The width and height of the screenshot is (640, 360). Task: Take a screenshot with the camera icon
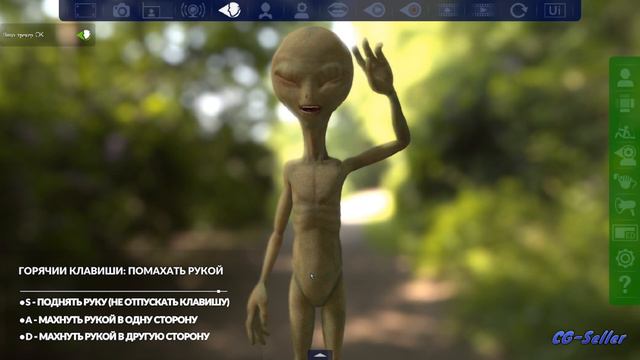click(121, 10)
